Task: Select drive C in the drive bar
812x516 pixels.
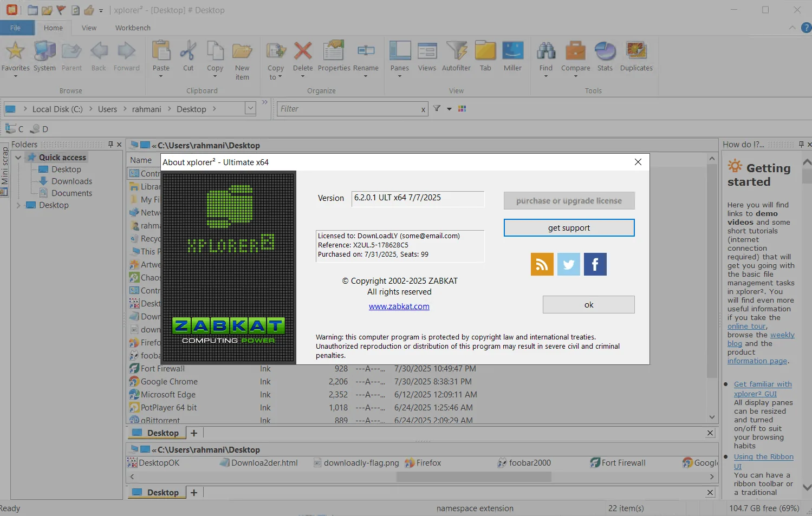Action: 15,129
